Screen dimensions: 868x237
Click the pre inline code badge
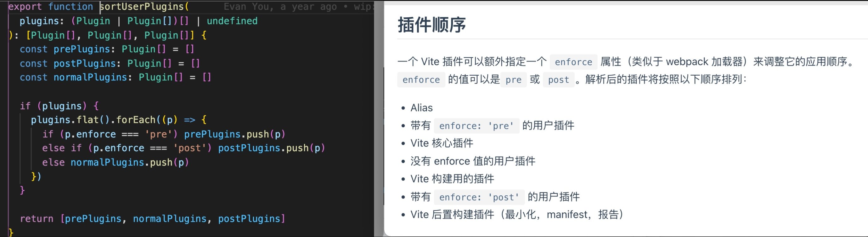[x=514, y=80]
